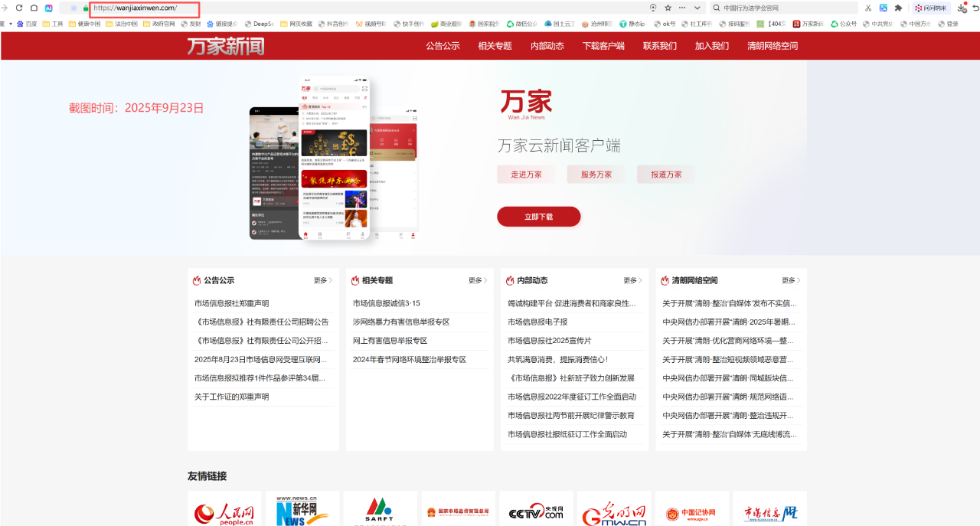This screenshot has height=526, width=980.
Task: Open the AI assistant icon in toolbar
Action: tap(48, 8)
